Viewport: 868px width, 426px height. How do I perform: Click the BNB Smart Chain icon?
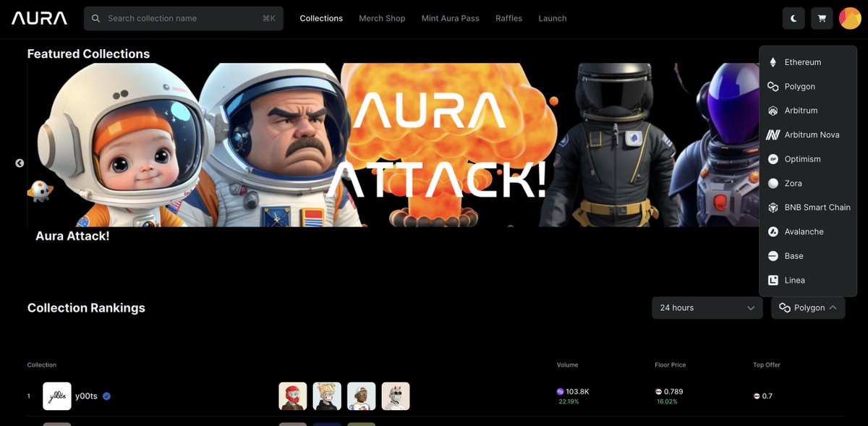click(x=773, y=208)
